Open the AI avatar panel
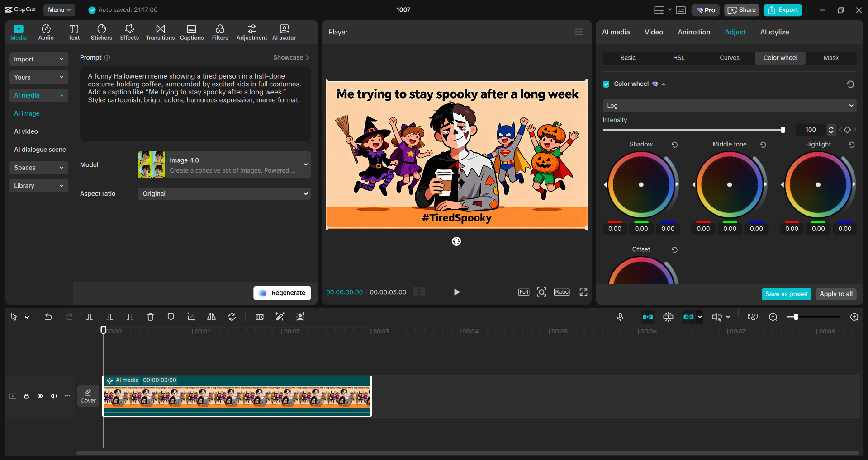Image resolution: width=868 pixels, height=460 pixels. pyautogui.click(x=284, y=32)
